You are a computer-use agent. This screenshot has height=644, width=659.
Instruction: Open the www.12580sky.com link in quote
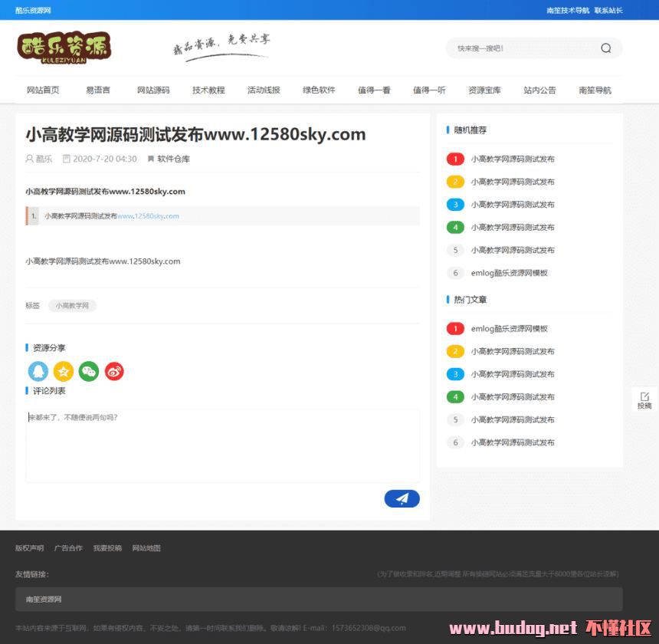pos(148,216)
